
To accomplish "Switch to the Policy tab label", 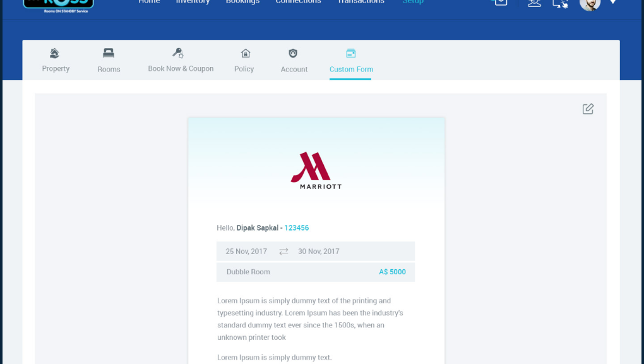I will pos(244,69).
